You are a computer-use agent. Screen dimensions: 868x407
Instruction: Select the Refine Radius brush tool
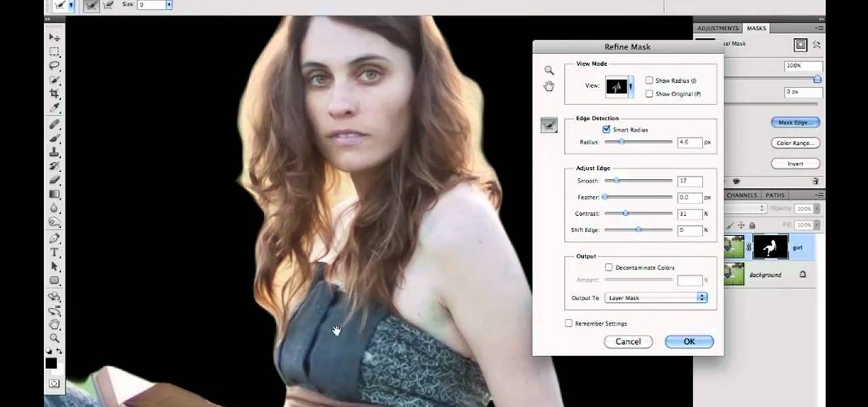549,125
